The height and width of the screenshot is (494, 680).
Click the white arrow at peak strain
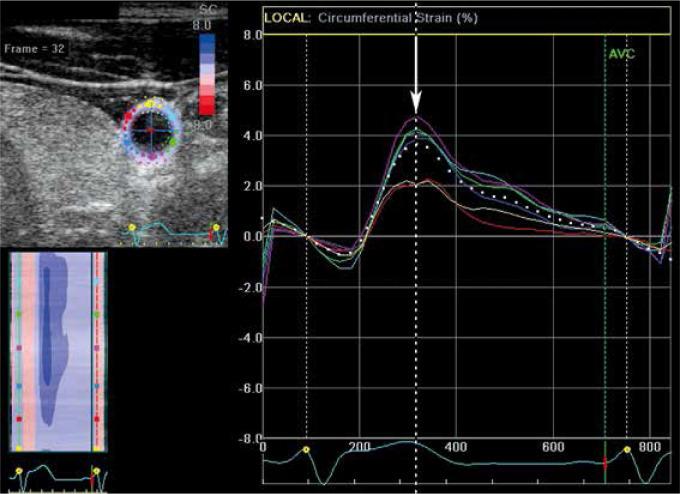click(x=416, y=95)
